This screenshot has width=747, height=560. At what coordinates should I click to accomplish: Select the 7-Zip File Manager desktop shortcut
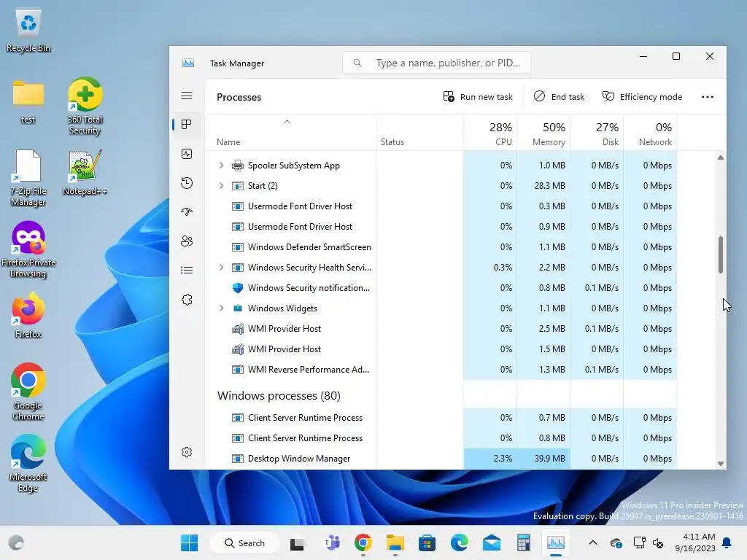click(x=28, y=178)
